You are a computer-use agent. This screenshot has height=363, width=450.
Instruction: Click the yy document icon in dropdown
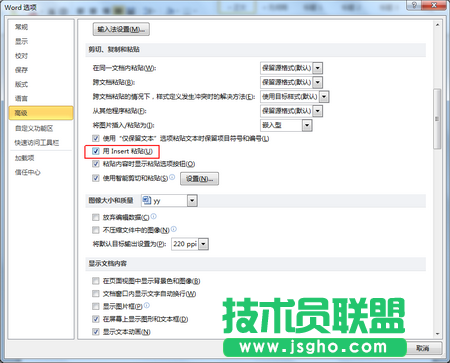[x=147, y=200]
